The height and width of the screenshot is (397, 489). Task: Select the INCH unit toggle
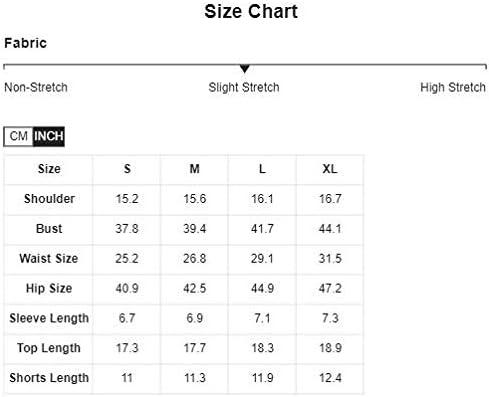[x=49, y=136]
